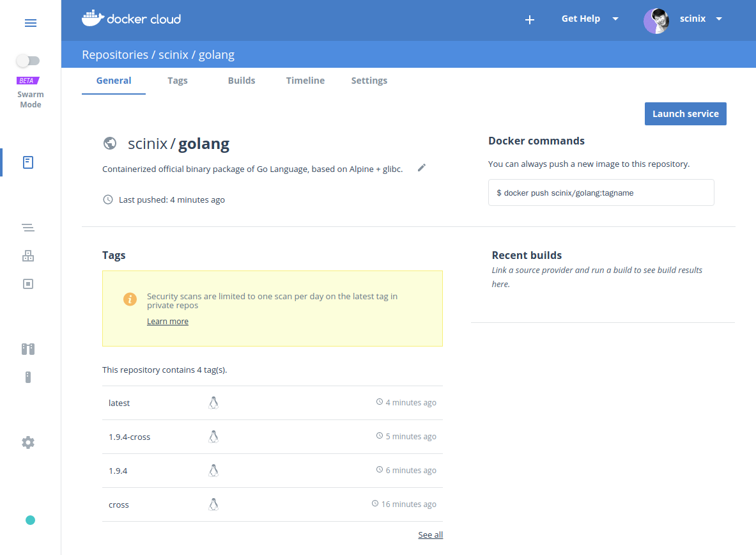Follow the Learn more link

tap(167, 322)
